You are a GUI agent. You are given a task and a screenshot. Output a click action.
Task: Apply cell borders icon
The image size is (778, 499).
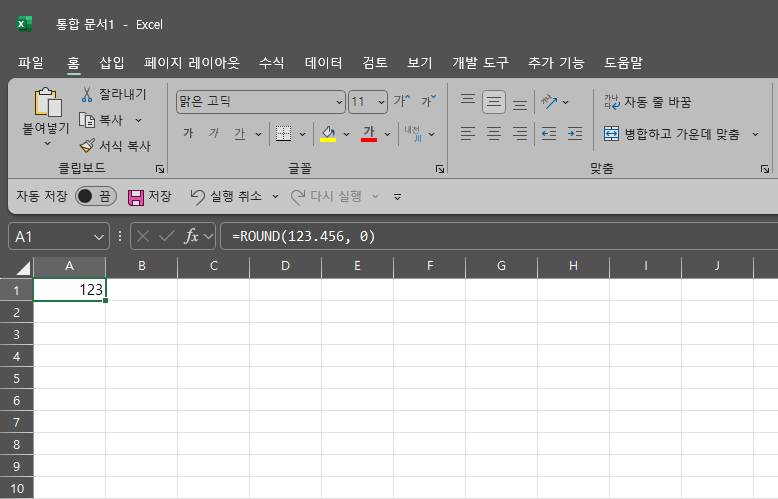point(283,133)
